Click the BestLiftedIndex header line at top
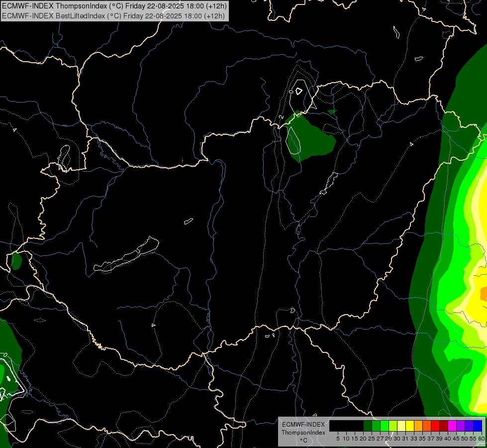This screenshot has width=487, height=448. pos(113,15)
